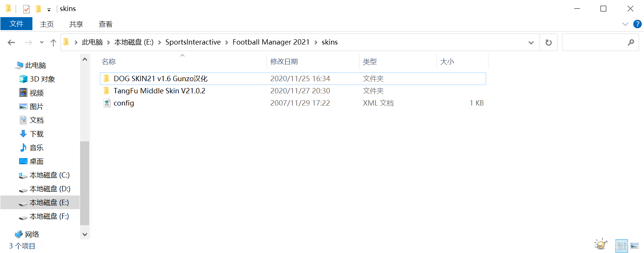This screenshot has height=253, width=644.
Task: Expand the ribbon with chevron
Action: (x=625, y=24)
